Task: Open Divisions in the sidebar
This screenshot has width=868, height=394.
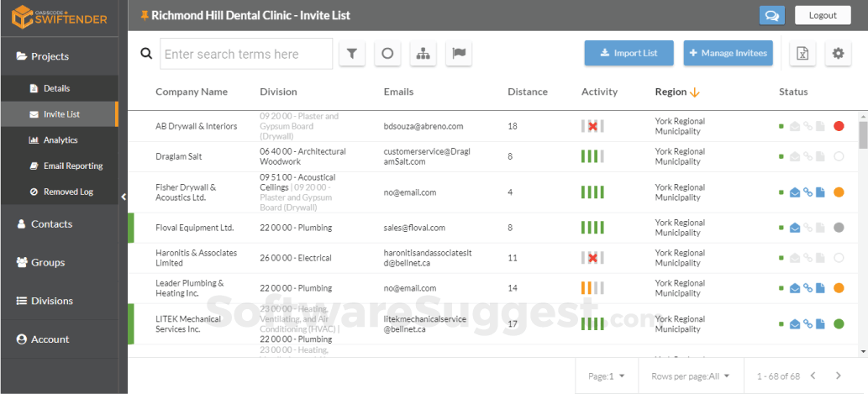Action: (x=59, y=301)
